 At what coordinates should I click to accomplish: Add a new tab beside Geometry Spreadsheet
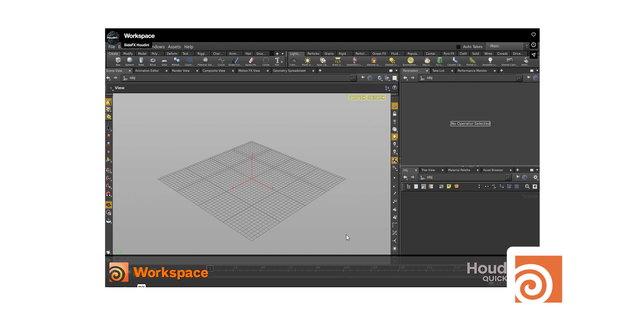320,70
